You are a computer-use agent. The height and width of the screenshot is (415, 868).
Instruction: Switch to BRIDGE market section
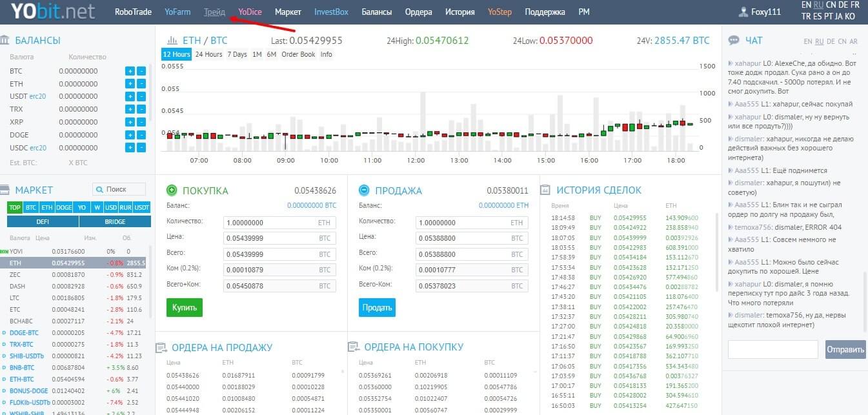114,221
